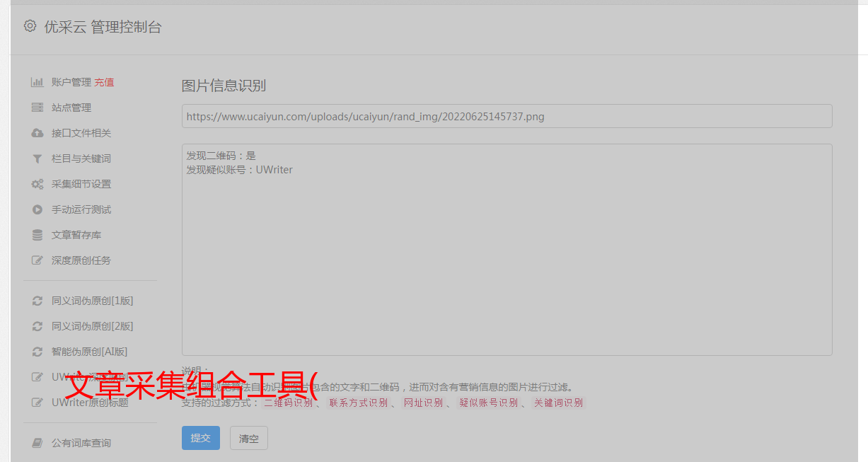Go to 智能伪原创[AI版] page

(x=89, y=352)
